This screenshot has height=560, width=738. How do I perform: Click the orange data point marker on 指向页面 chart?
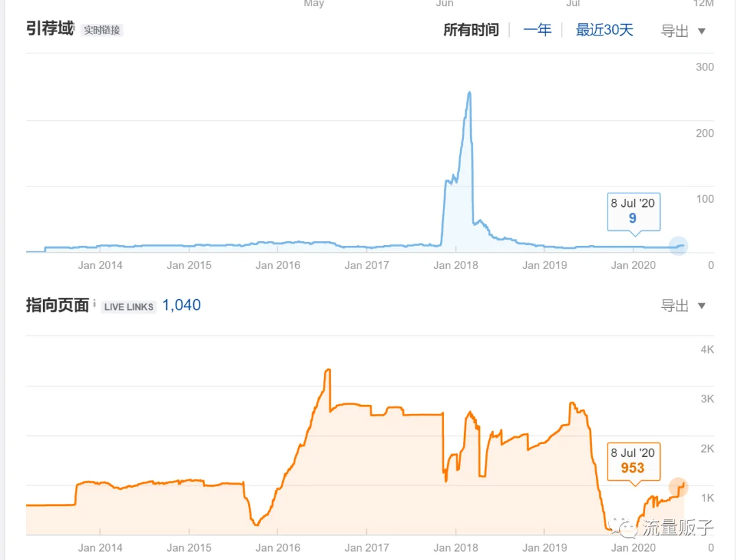point(679,487)
